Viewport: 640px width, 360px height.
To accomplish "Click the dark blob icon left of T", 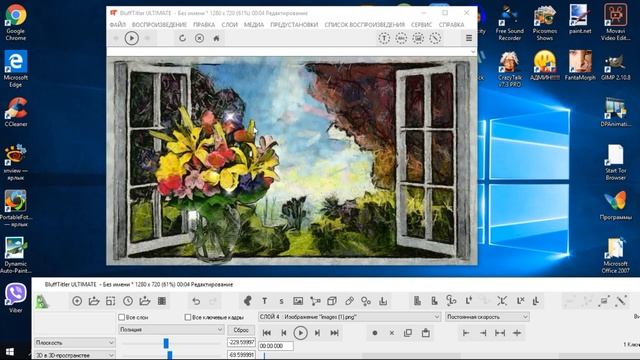I will tap(247, 301).
